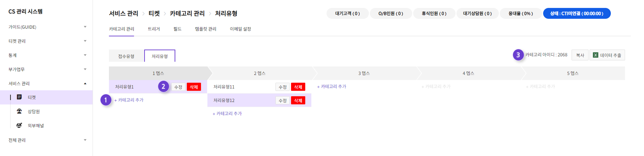Open the 이메일 설정 tab

pos(240,29)
